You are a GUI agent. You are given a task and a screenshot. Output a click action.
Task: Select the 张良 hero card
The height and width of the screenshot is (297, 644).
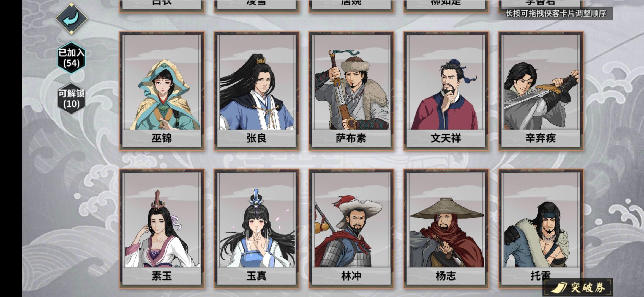click(x=256, y=91)
